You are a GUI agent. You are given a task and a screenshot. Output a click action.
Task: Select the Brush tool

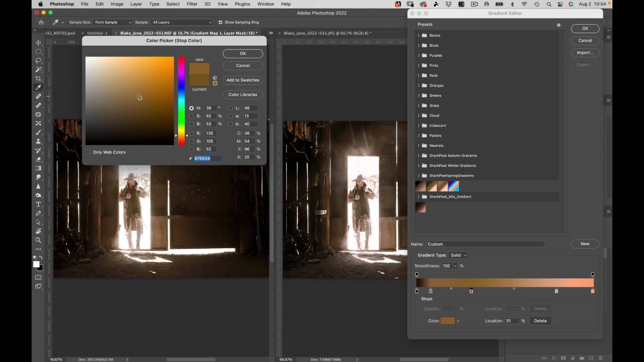pos(38,132)
